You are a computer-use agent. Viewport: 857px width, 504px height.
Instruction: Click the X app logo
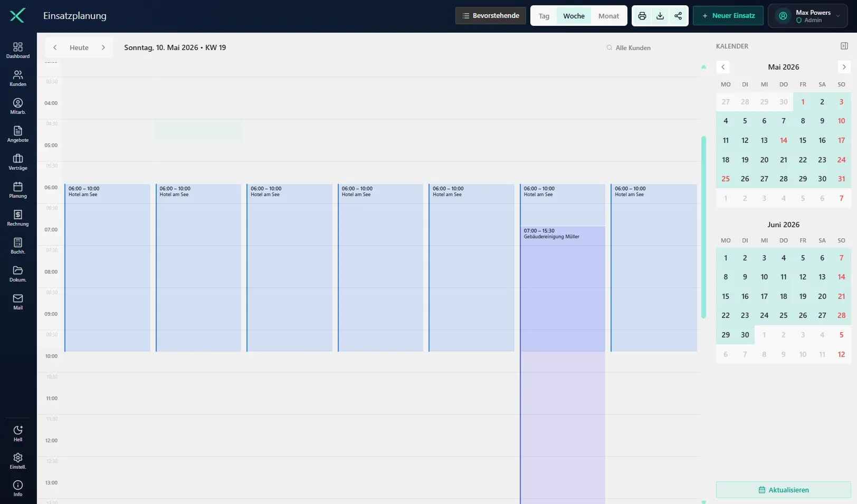click(17, 16)
